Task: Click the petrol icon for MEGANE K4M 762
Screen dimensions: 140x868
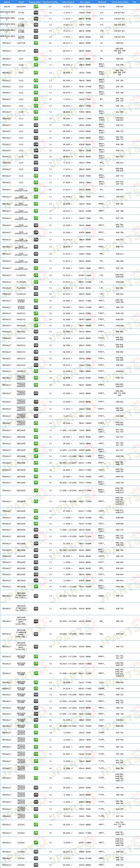Action: click(x=36, y=477)
